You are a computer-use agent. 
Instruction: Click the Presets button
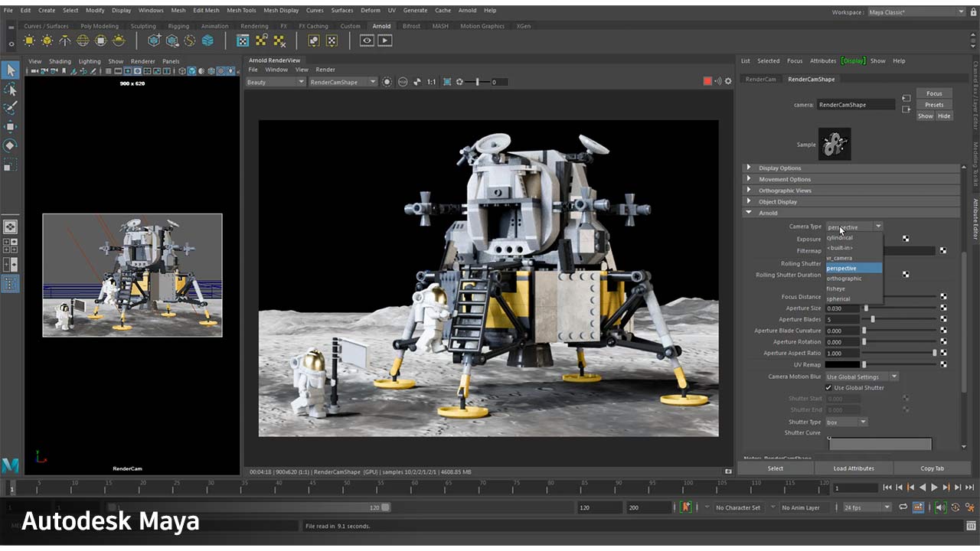click(x=934, y=105)
